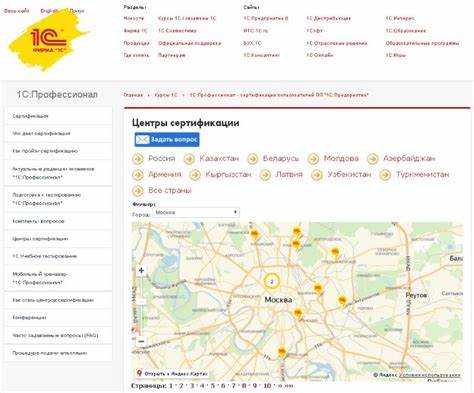Viewport: 474px width, 393px height.
Task: Open Как стать центром сертификации item
Action: tap(58, 300)
